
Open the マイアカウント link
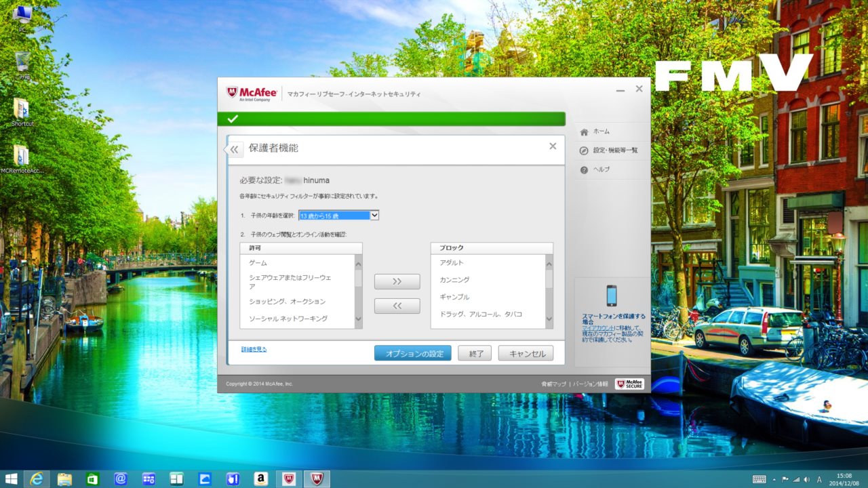point(595,328)
